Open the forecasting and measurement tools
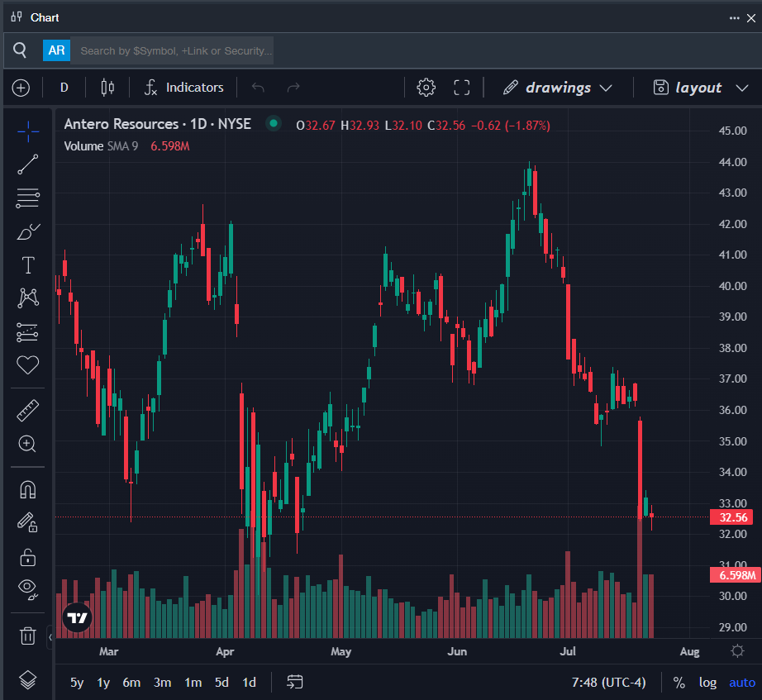The width and height of the screenshot is (762, 700). 28,332
